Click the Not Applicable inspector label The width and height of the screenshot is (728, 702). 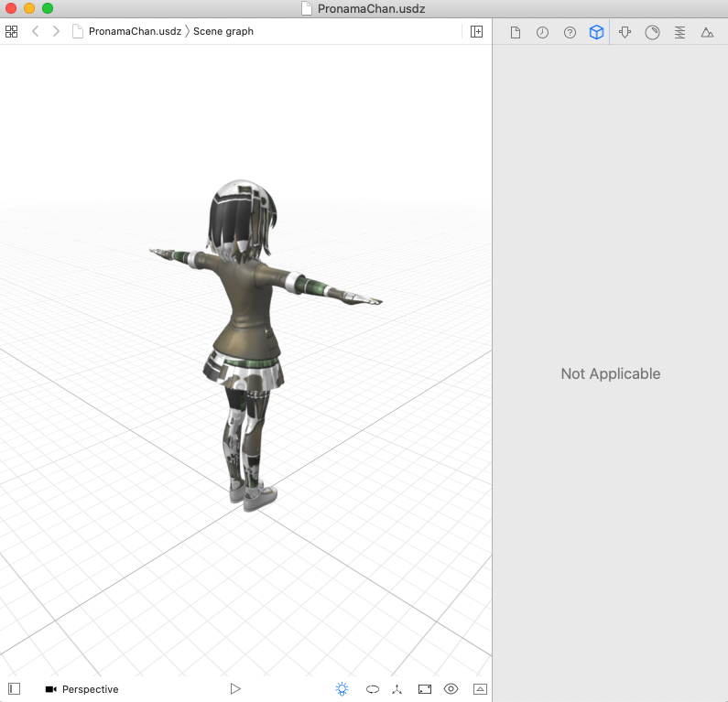click(x=611, y=373)
